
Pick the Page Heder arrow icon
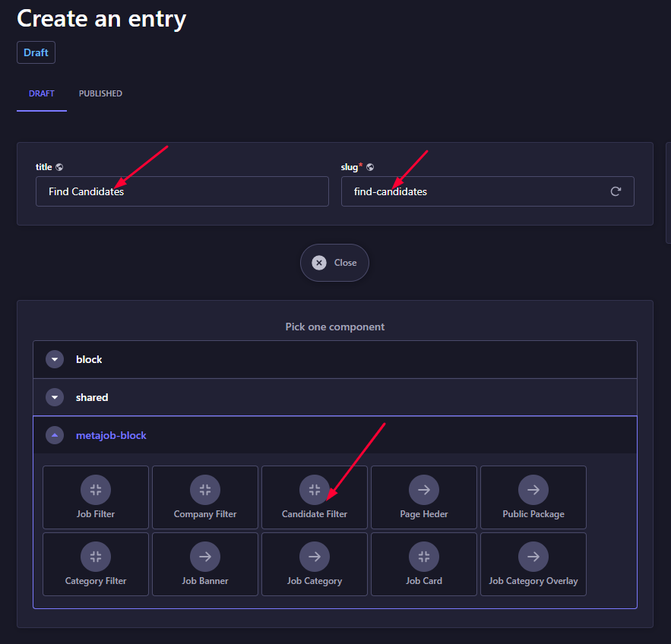coord(424,490)
